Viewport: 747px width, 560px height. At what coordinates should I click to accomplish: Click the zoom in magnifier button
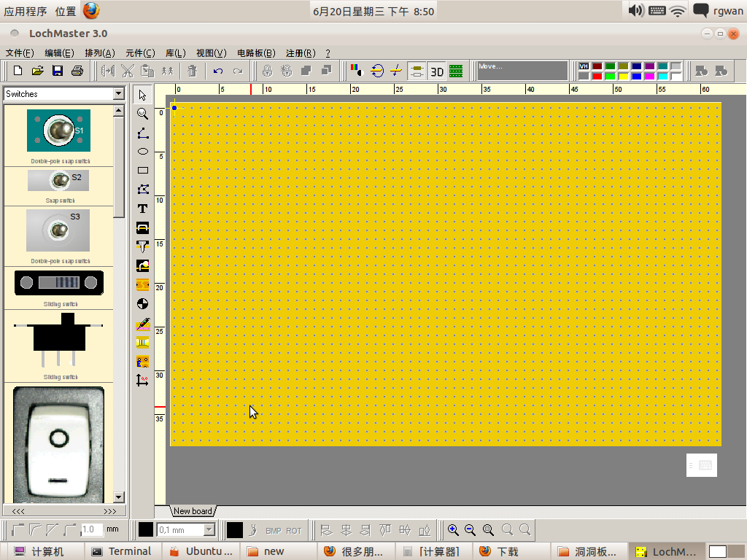click(453, 530)
